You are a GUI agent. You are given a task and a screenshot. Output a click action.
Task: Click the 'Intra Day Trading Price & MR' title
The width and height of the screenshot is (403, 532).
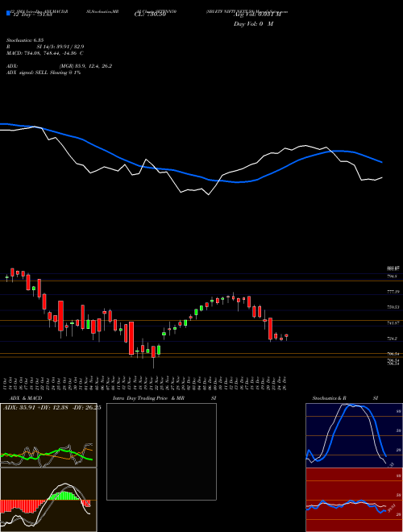(x=148, y=398)
